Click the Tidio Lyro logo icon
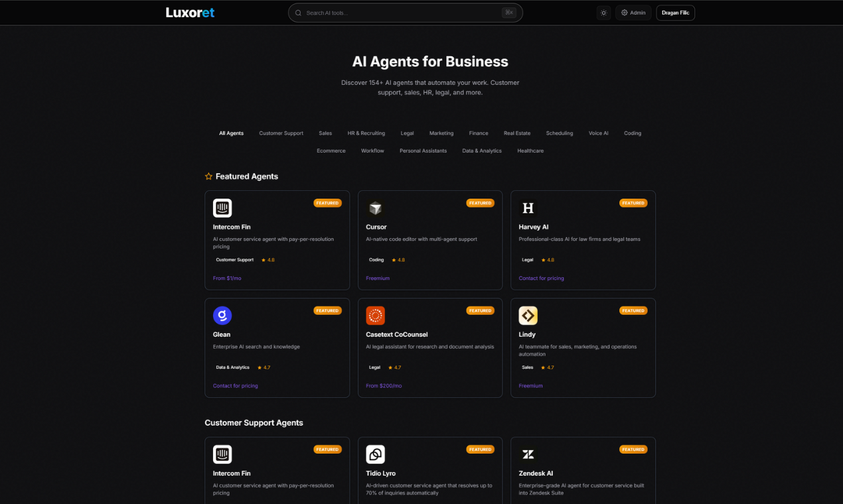Screen dimensions: 843x504 [375, 454]
